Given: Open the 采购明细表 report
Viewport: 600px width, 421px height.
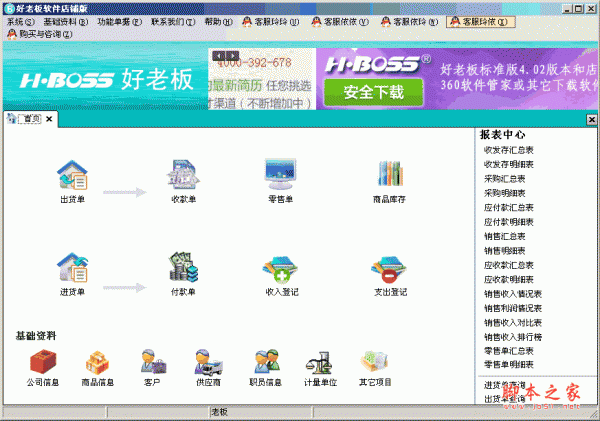Looking at the screenshot, I should click(504, 193).
